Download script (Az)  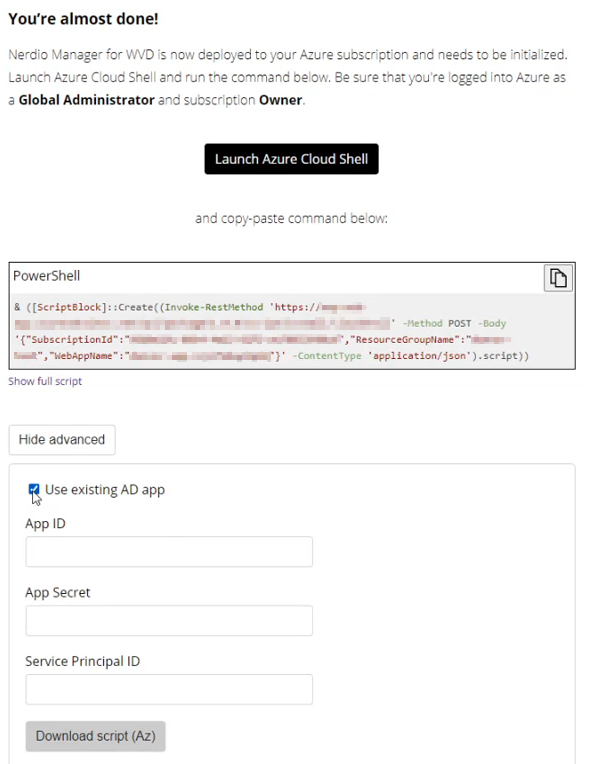click(x=96, y=736)
